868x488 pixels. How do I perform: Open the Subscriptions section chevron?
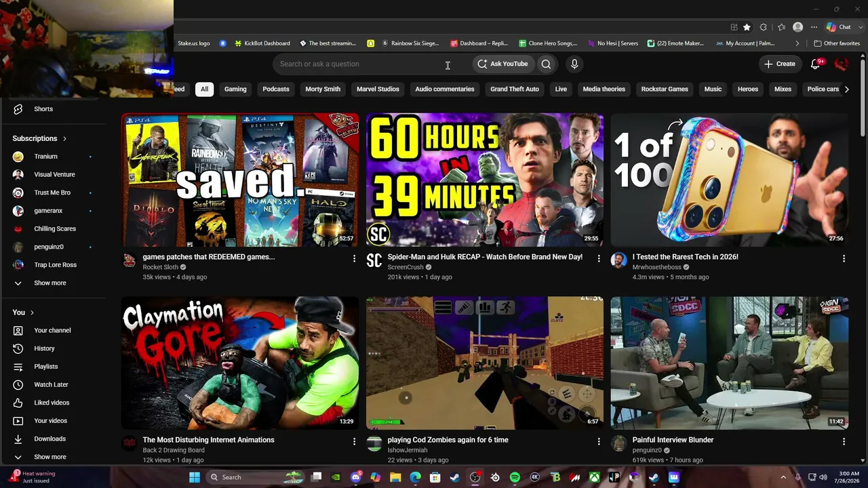pyautogui.click(x=64, y=139)
